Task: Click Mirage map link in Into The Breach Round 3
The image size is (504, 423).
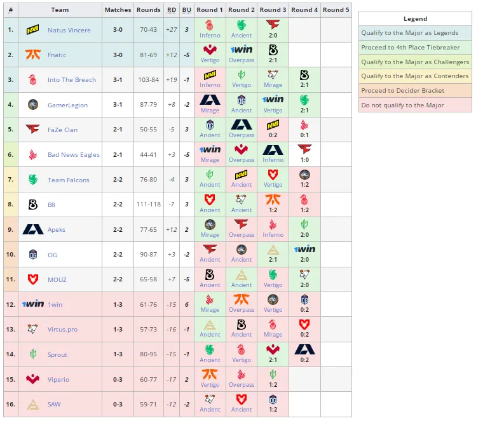Action: (273, 85)
